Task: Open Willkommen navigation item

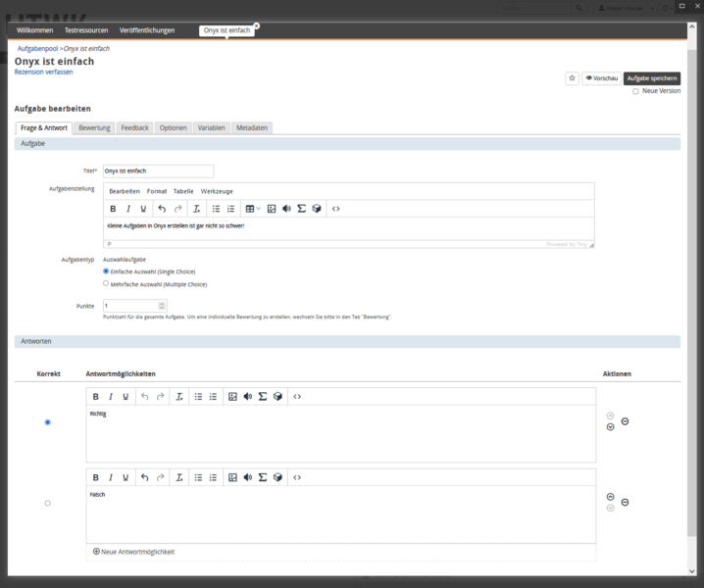Action: pos(35,30)
